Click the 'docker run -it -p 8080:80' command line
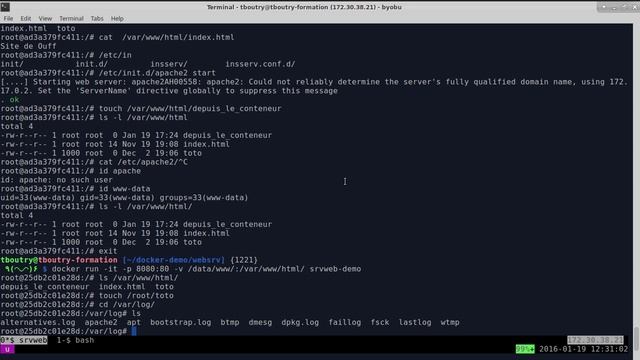Viewport: 640px width, 360px height. pyautogui.click(x=206, y=269)
